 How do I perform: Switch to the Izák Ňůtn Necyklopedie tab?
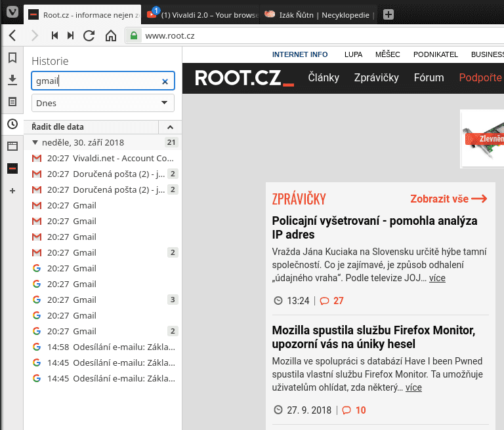318,15
